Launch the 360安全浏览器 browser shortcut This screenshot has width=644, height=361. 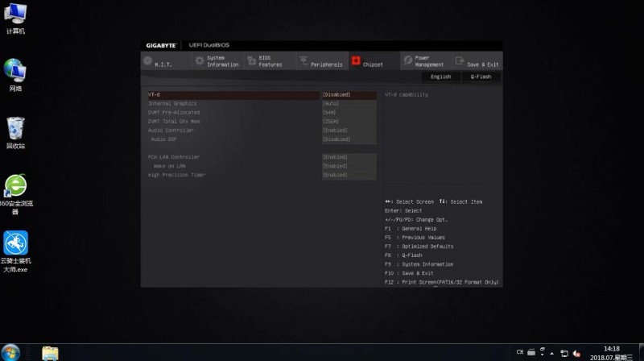tap(15, 194)
